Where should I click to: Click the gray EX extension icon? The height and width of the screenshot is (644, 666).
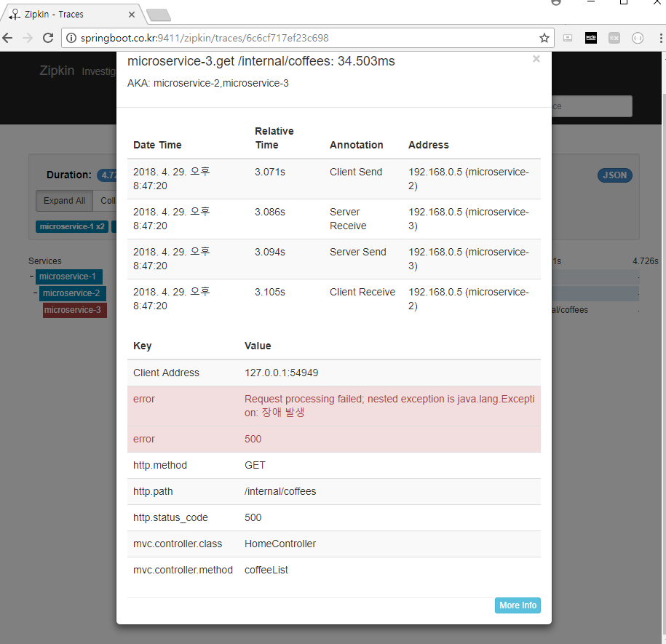[x=614, y=39]
